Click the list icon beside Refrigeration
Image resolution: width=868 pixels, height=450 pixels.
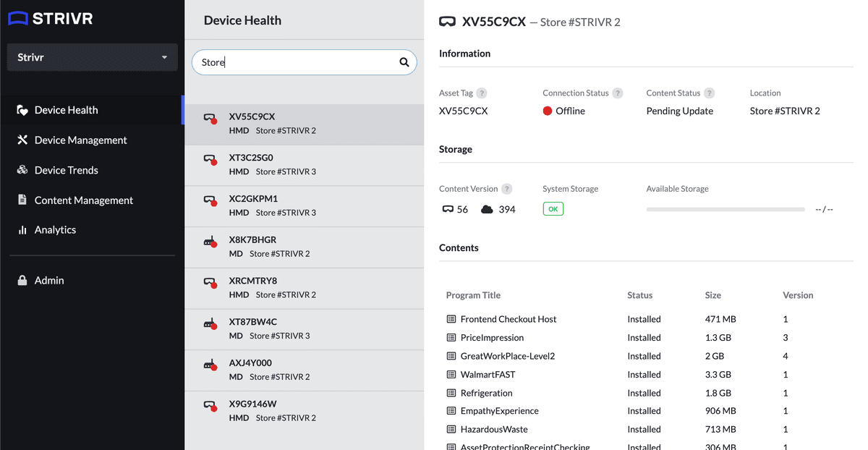451,393
